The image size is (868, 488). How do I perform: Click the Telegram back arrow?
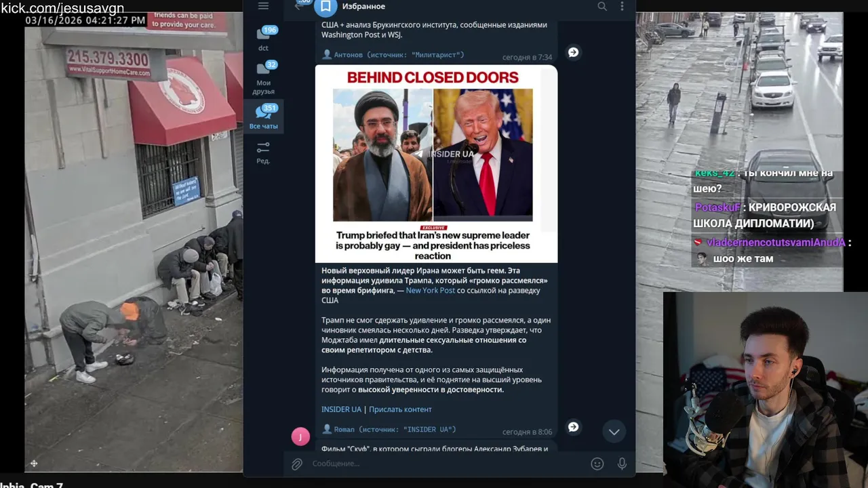[298, 6]
